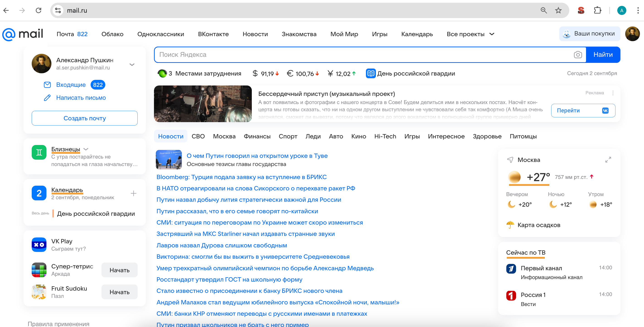Image resolution: width=644 pixels, height=327 pixels.
Task: Click the Первый канал logo
Action: point(511,269)
